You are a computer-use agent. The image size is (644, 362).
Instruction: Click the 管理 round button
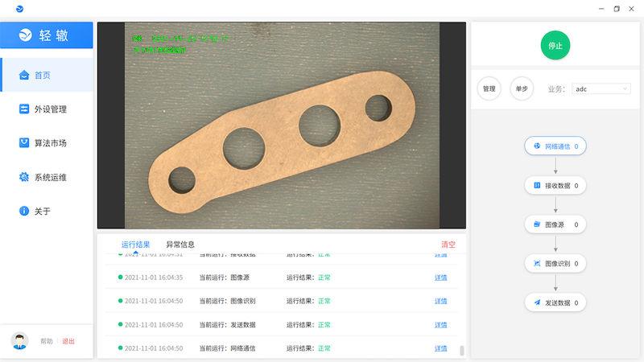click(489, 88)
